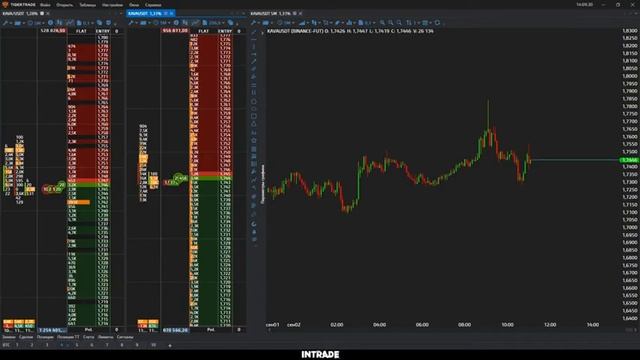Open the Позиции ТТ bottom tab
Image resolution: width=640 pixels, height=360 pixels.
click(68, 337)
